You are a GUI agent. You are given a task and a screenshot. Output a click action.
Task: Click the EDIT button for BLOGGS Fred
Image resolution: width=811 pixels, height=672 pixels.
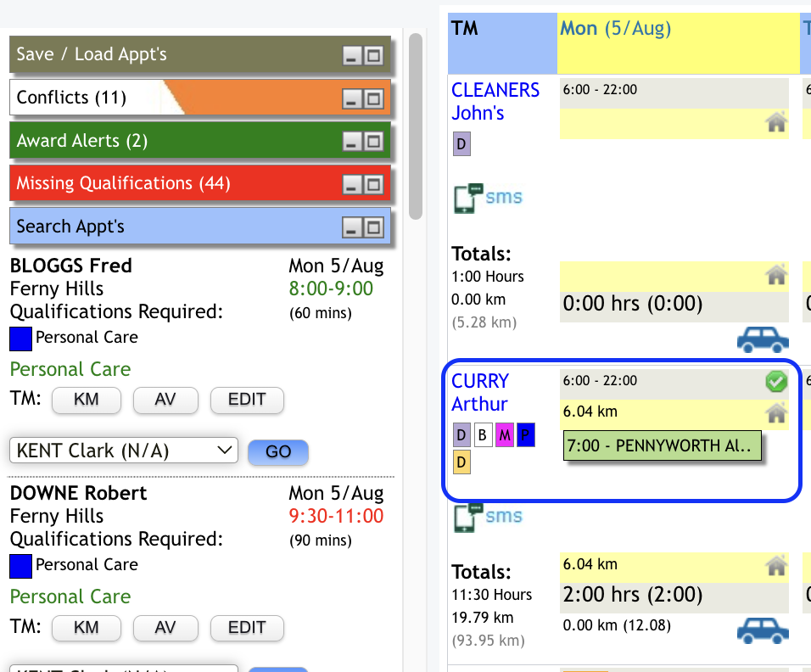coord(247,400)
